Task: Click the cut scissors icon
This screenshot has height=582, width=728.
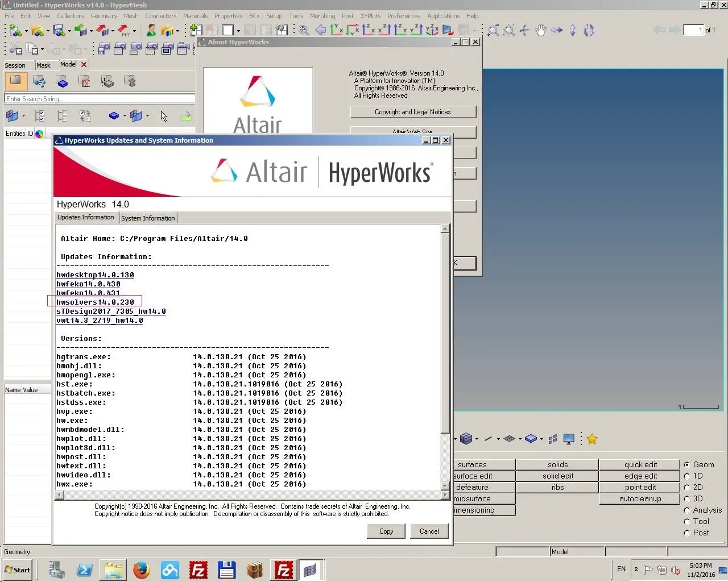Action: point(15,49)
